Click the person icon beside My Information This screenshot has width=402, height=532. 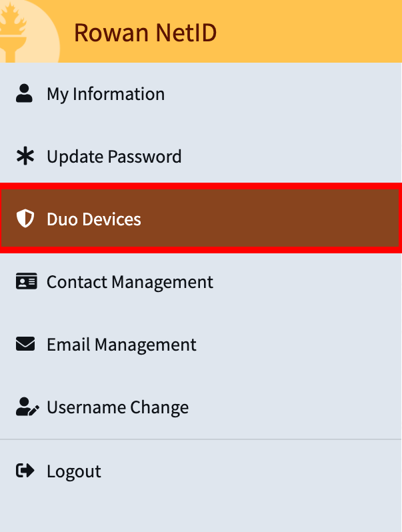[25, 93]
